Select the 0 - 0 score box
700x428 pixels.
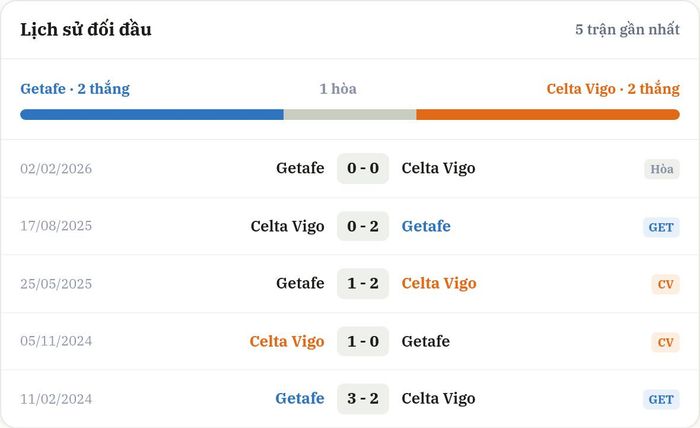363,168
